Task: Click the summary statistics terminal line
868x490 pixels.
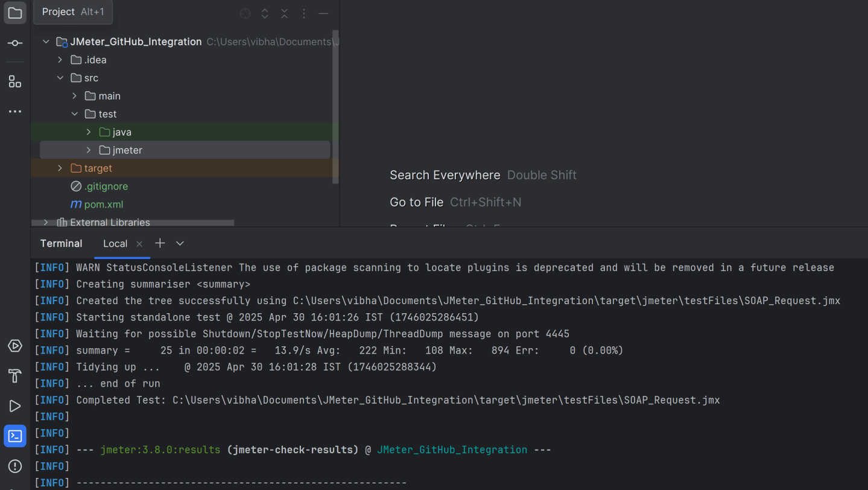Action: (329, 351)
